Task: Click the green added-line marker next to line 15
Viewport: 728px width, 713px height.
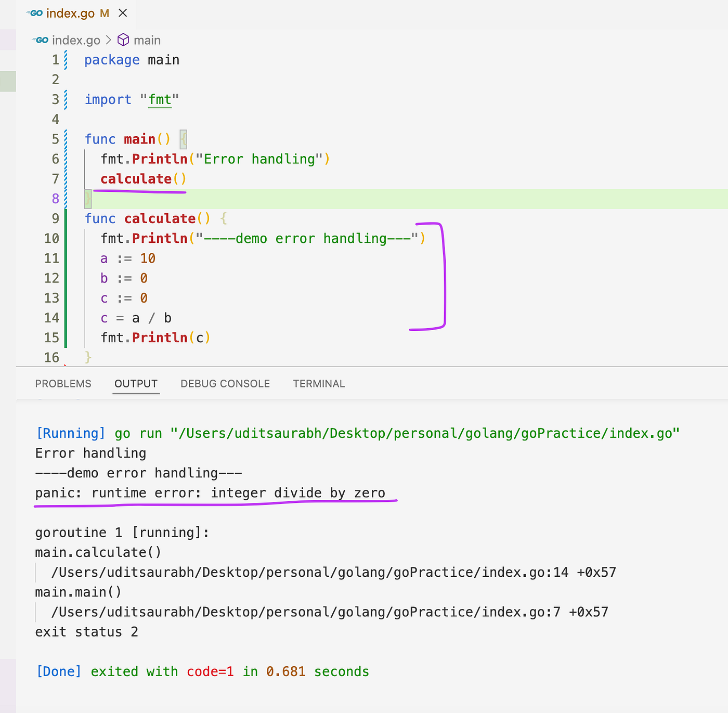Action: (66, 338)
